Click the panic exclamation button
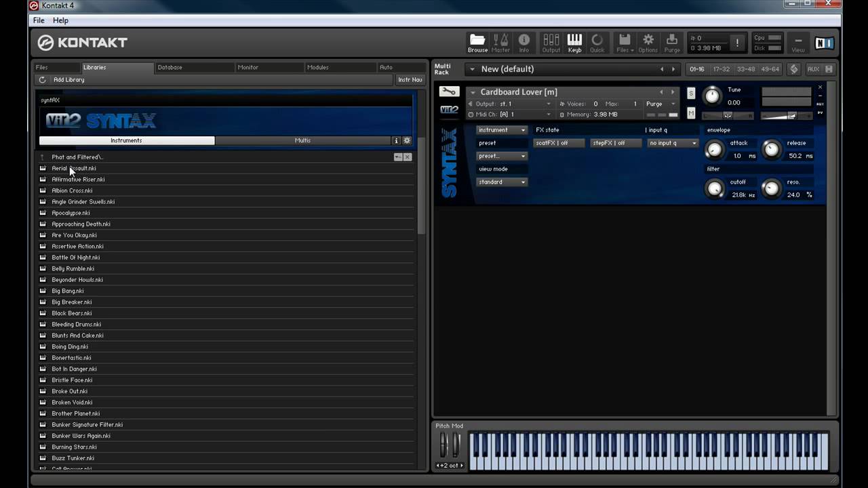 [x=737, y=43]
